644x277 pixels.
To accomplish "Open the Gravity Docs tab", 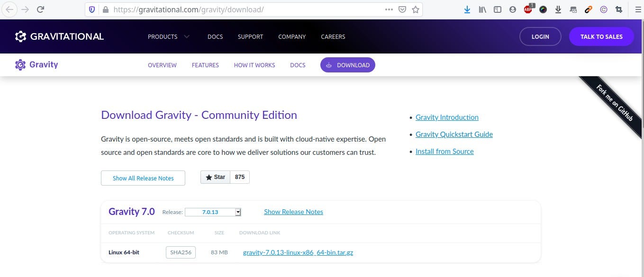I will [298, 65].
